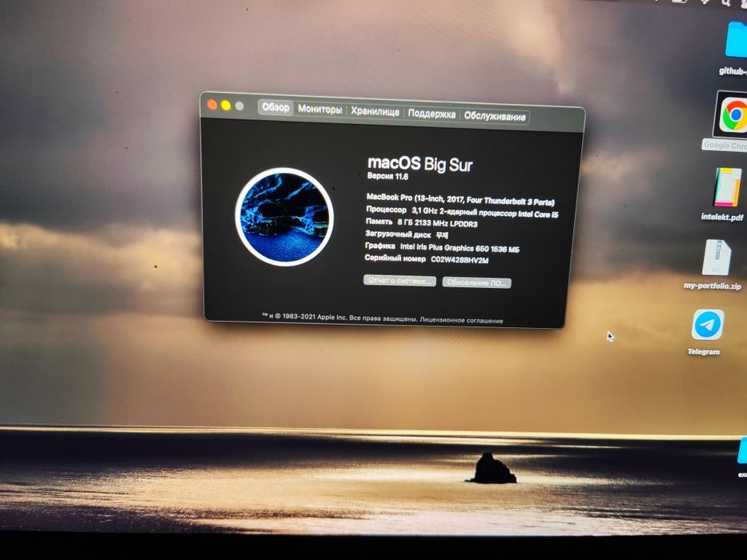Click the 3,1 GHz Intel Core i5 processor text

[485, 213]
